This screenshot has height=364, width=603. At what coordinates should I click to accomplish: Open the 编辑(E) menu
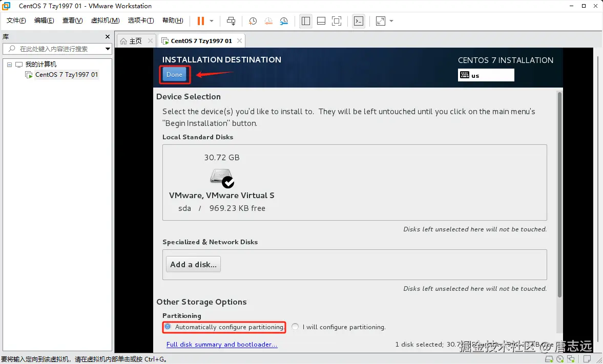pyautogui.click(x=44, y=21)
